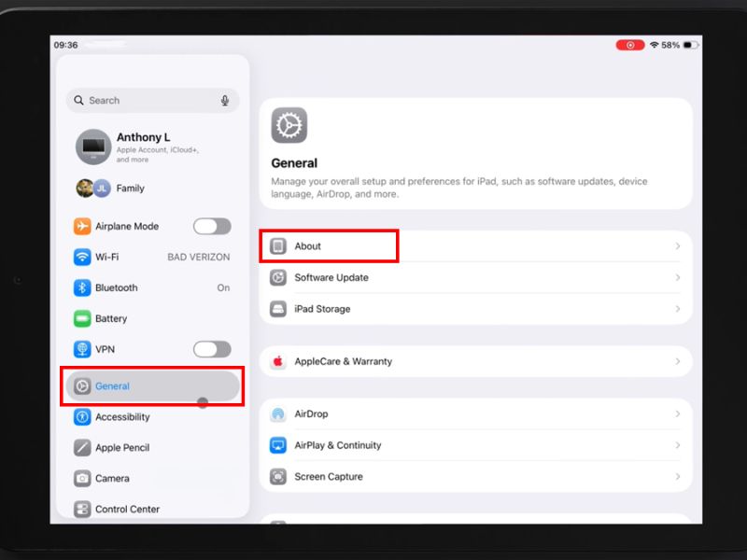Tap the 58% battery percentage
Image resolution: width=747 pixels, height=560 pixels.
670,45
